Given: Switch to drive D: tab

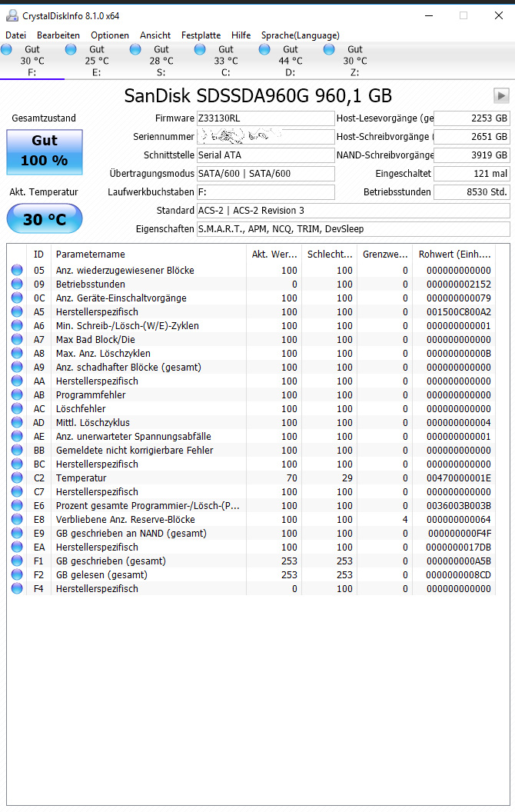Looking at the screenshot, I should click(x=291, y=61).
